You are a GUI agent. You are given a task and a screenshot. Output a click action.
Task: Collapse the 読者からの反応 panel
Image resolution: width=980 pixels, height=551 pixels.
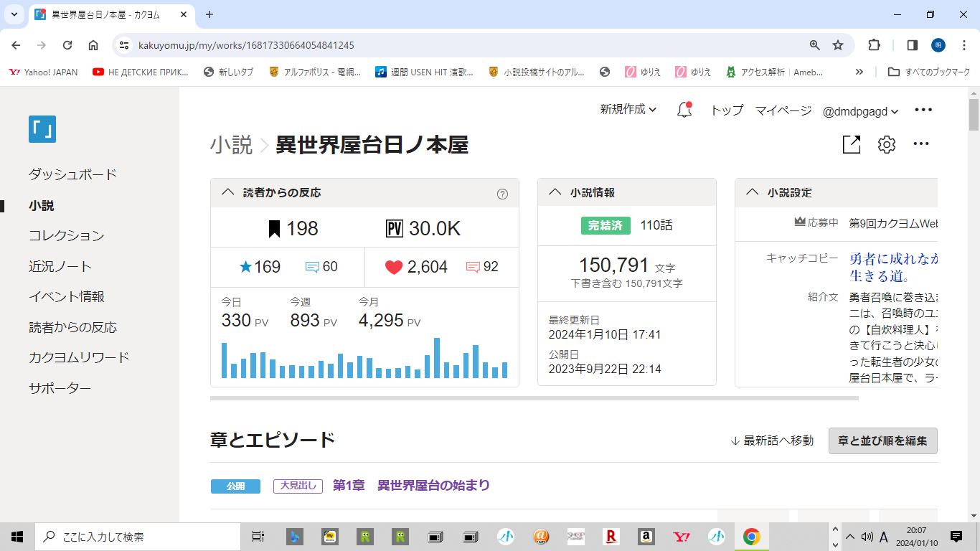[228, 192]
